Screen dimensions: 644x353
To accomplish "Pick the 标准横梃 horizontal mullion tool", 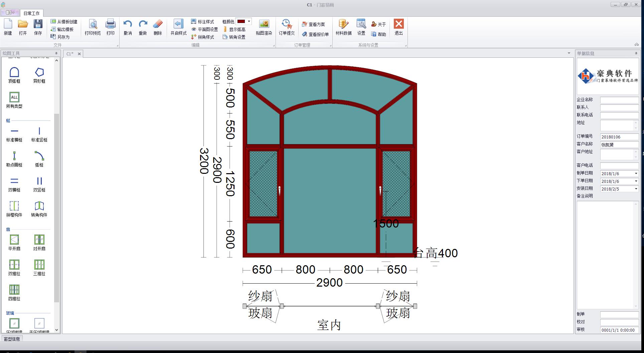I will pyautogui.click(x=14, y=134).
